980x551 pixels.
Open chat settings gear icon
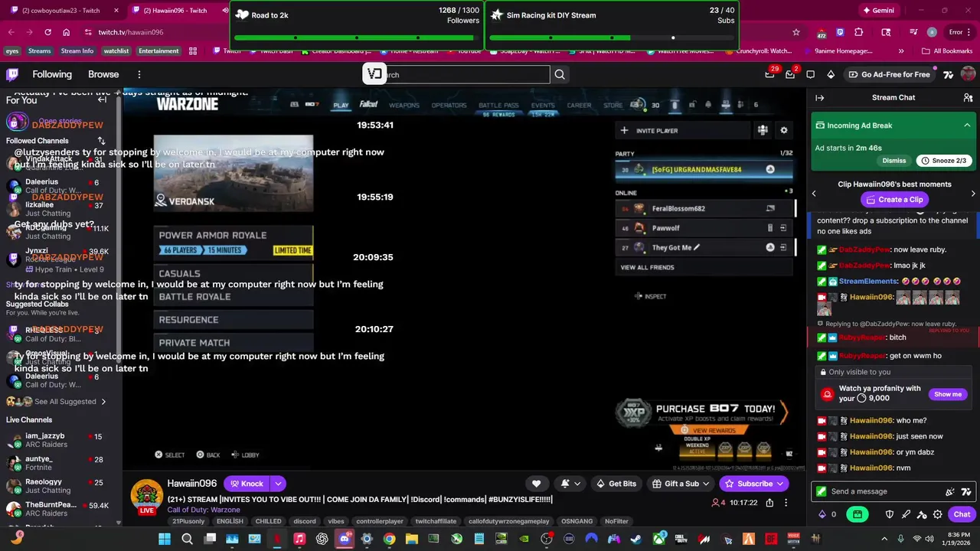[x=938, y=514]
